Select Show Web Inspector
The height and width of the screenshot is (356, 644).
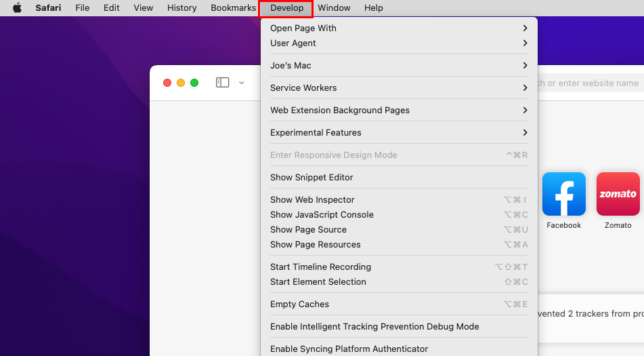tap(312, 200)
